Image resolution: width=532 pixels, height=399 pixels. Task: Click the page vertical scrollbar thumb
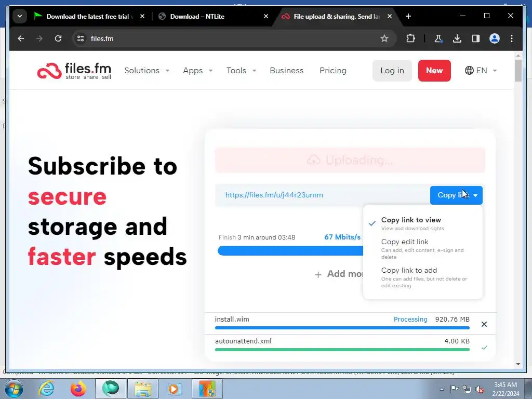pyautogui.click(x=518, y=71)
